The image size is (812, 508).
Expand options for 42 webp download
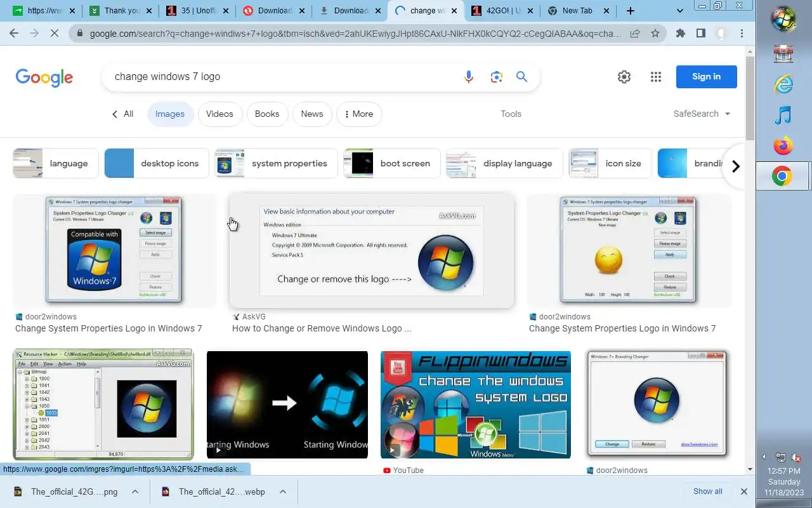[283, 491]
